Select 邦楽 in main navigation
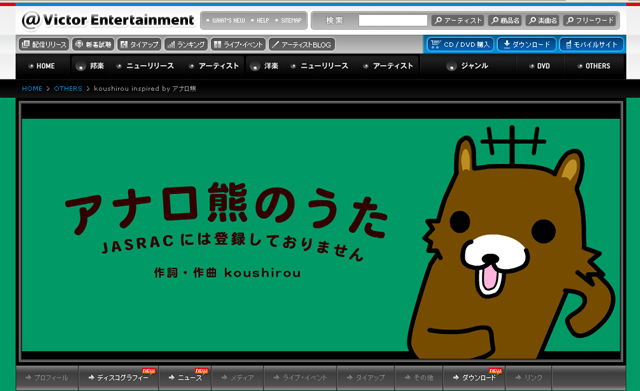The image size is (640, 391). pyautogui.click(x=91, y=66)
